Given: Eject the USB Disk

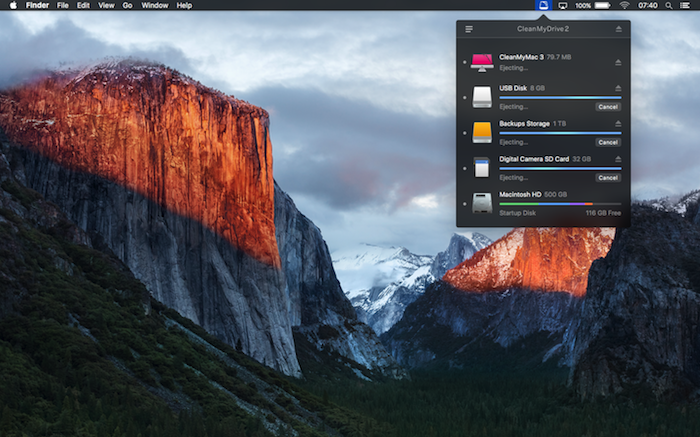Looking at the screenshot, I should click(x=618, y=88).
